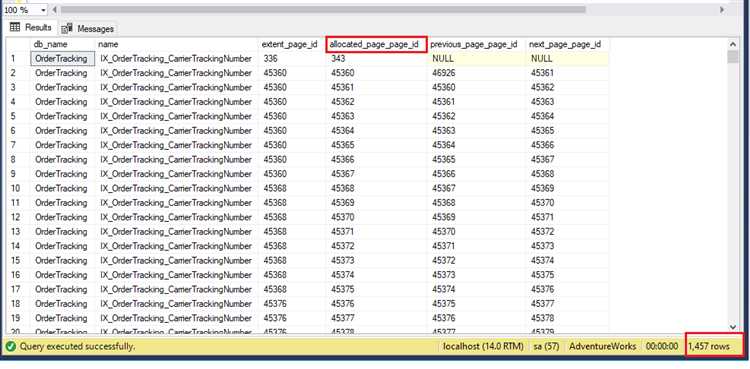Click the green query success checkmark icon

click(11, 346)
